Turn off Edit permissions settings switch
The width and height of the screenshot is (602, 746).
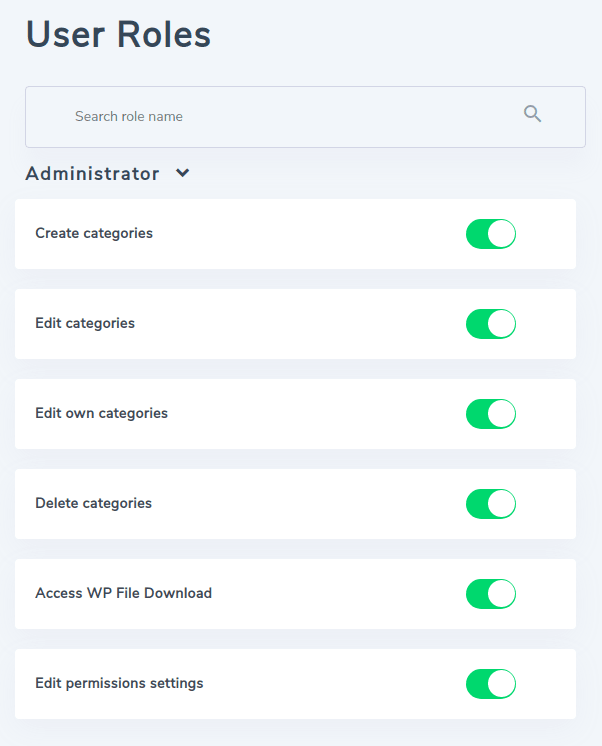(x=490, y=684)
